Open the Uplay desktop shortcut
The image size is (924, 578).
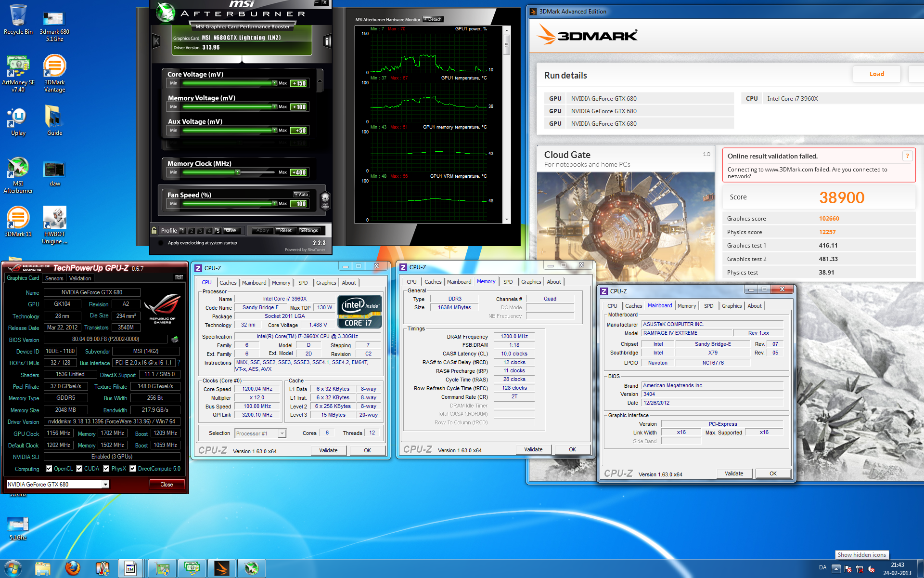tap(18, 121)
